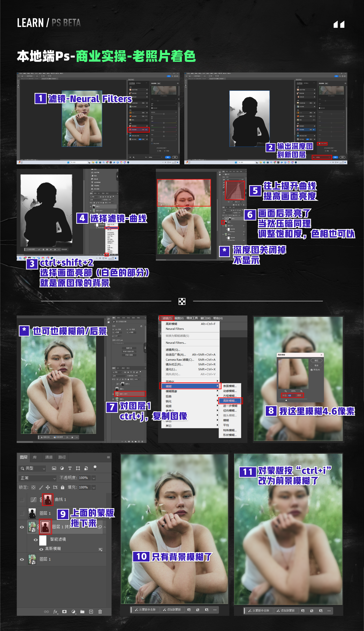The image size is (364, 631).
Task: Enable the 预览 checkbox in Gaussian Blur dialog
Action: point(312,370)
